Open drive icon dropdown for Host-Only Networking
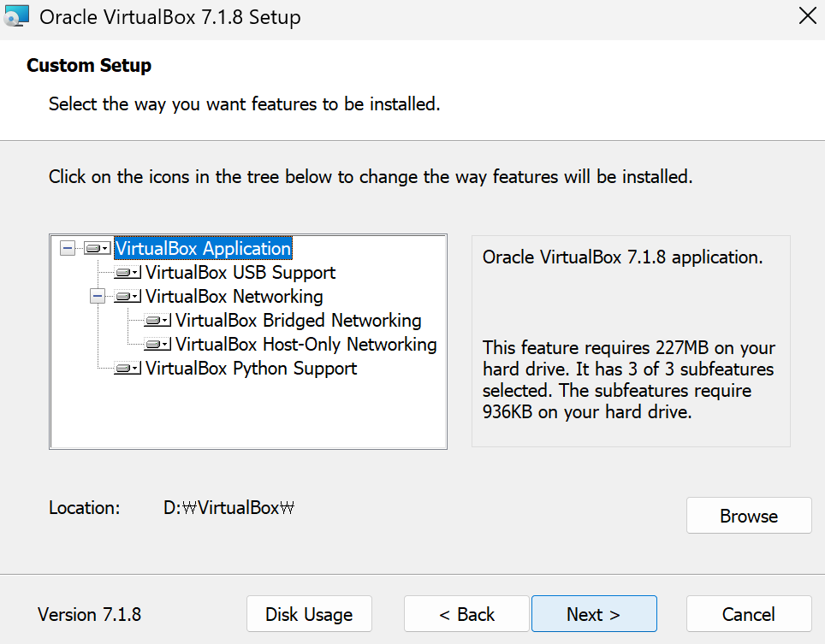Screen dimensions: 825x644 coord(157,345)
